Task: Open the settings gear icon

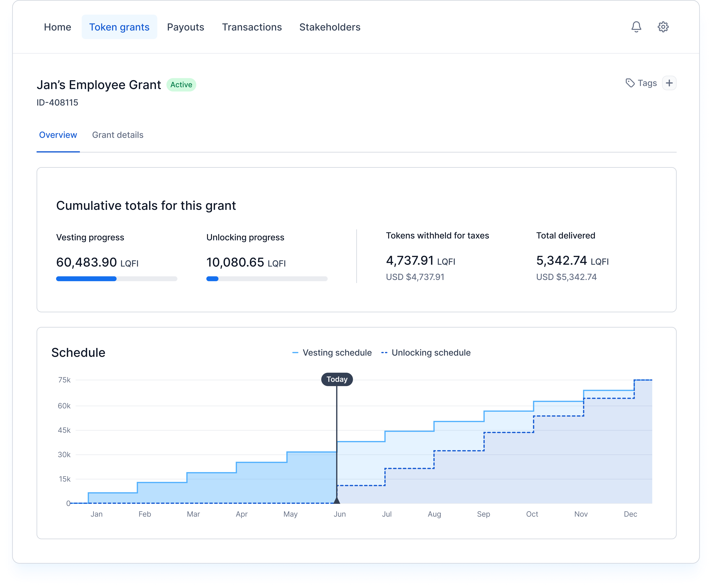Action: coord(663,27)
